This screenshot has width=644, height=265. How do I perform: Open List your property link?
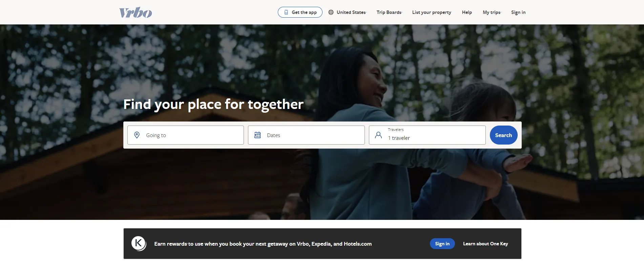coord(432,12)
